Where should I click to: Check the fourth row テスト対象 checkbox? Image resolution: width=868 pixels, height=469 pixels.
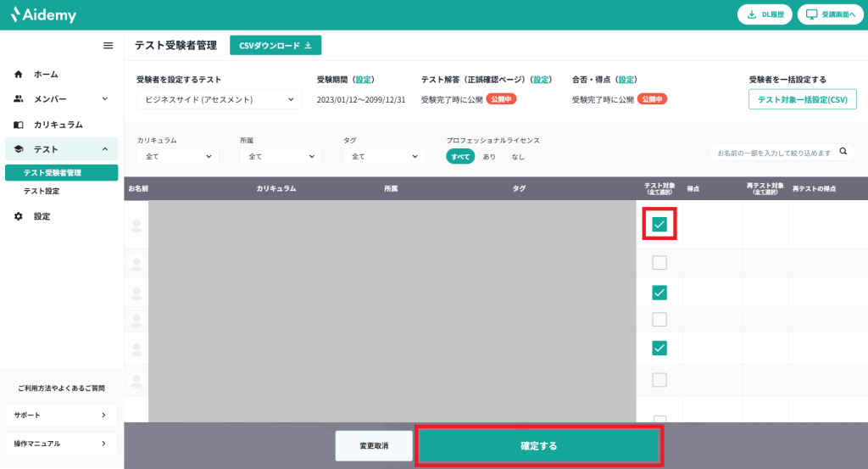(x=659, y=320)
